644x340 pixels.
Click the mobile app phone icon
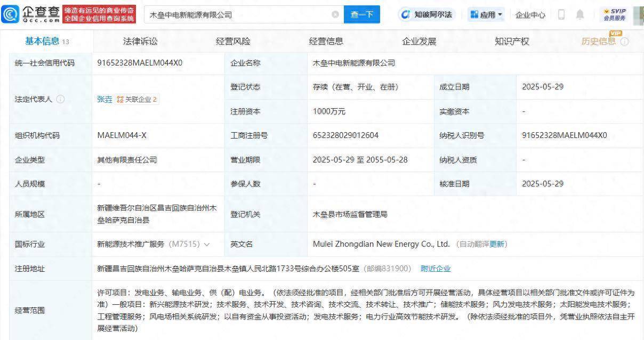561,15
